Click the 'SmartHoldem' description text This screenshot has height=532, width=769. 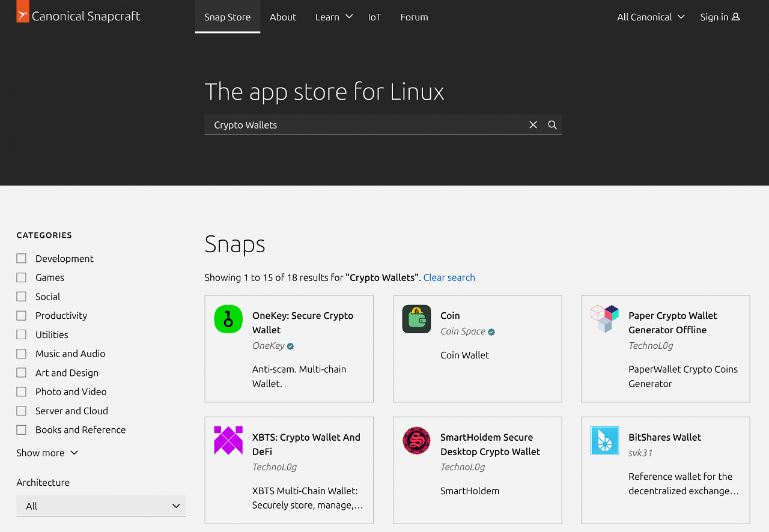[470, 491]
